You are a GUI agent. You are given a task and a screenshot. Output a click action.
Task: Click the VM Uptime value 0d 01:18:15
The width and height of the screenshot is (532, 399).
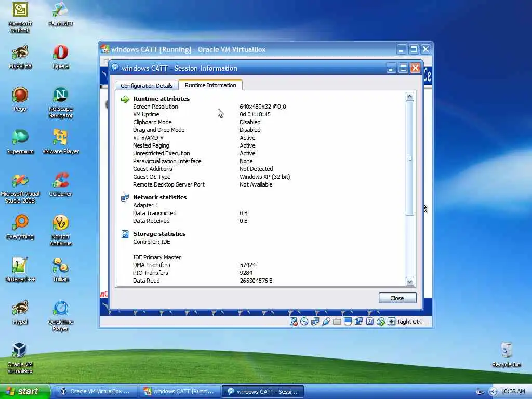point(255,114)
